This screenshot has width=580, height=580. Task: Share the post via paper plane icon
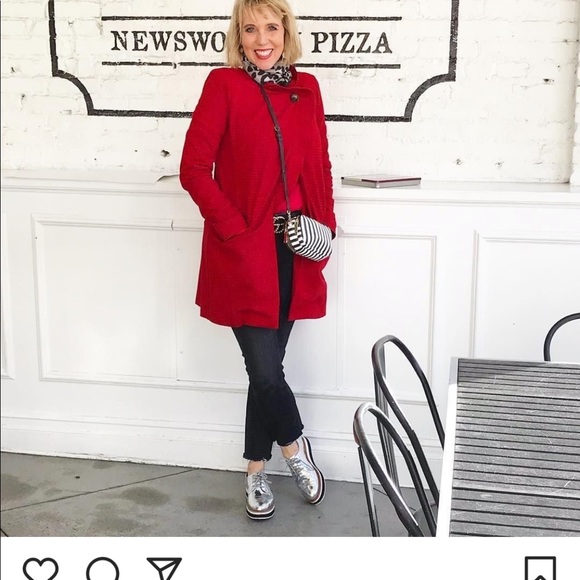[x=164, y=569]
